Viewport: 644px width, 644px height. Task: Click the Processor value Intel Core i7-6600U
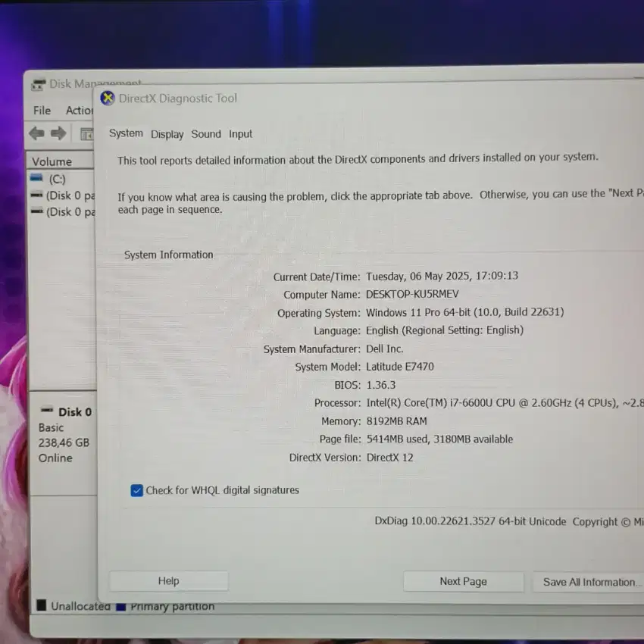[x=505, y=403]
